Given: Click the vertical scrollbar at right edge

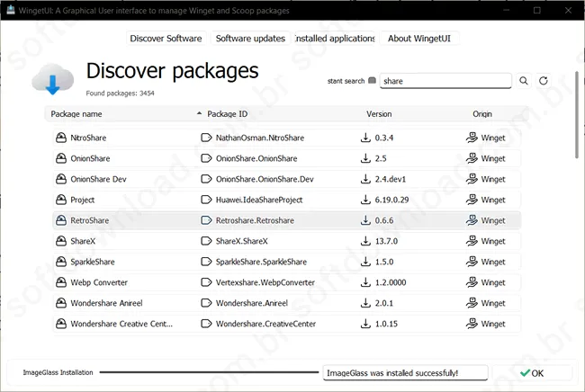Looking at the screenshot, I should point(576,115).
